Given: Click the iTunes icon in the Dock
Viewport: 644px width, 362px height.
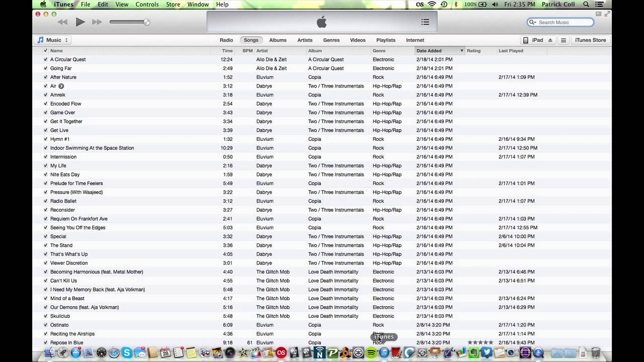Looking at the screenshot, I should coord(384,353).
